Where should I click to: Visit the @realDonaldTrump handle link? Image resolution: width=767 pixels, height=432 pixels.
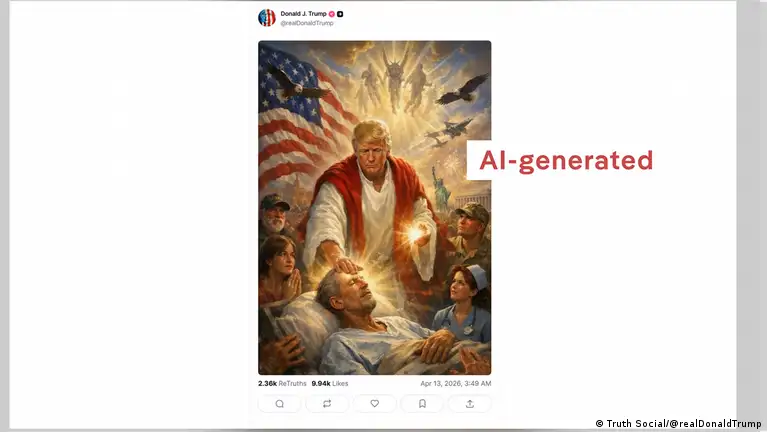coord(307,23)
